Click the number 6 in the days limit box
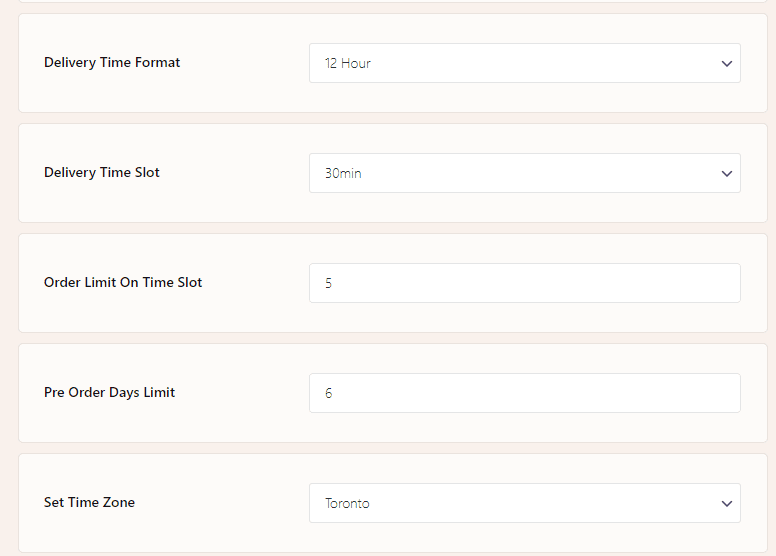Screen dimensions: 776x556 329,394
